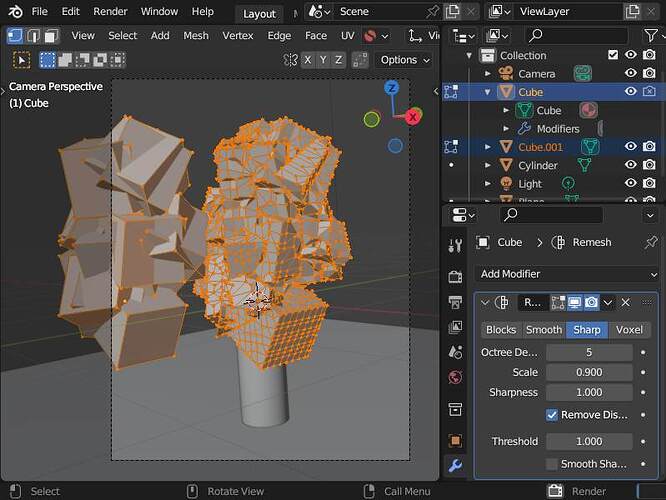The image size is (666, 500).
Task: Click the Select Box tool icon
Action: pos(21,60)
